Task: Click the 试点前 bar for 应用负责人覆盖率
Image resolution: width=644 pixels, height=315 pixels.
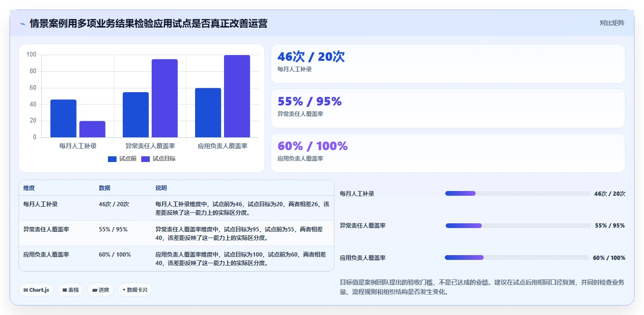Action: click(208, 113)
